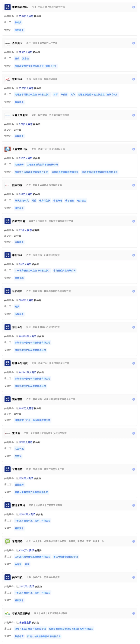The width and height of the screenshot is (140, 644).
Task: Open 运宏模具 company name
Action: (17, 291)
